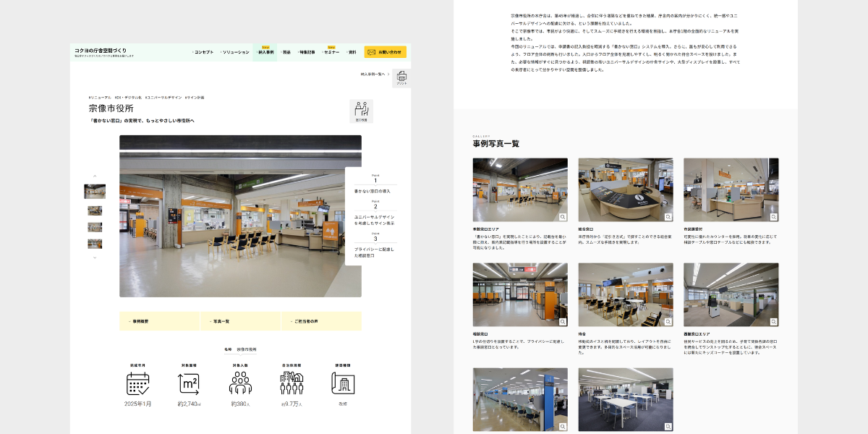Open the ソリューション navigation menu
The width and height of the screenshot is (868, 434).
tap(235, 52)
